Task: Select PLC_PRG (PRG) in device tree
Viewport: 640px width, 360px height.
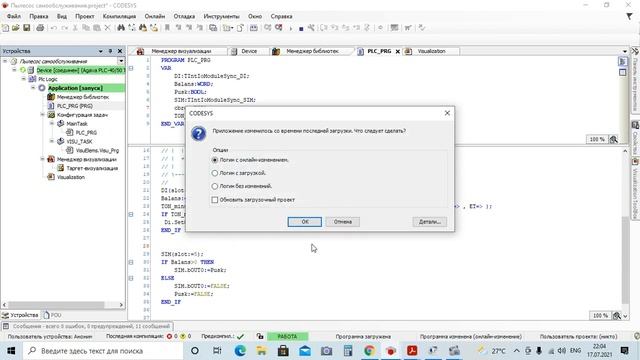Action: coord(74,106)
